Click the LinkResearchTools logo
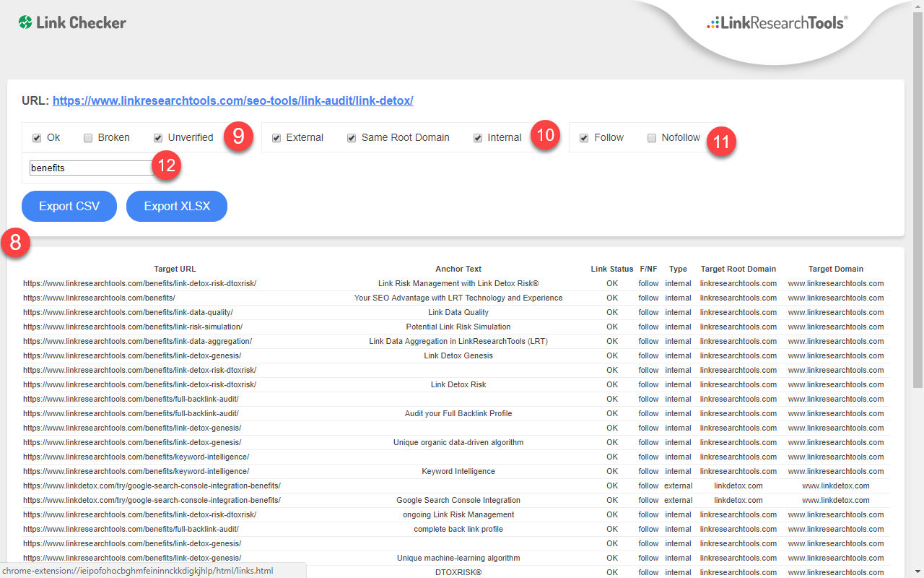This screenshot has width=924, height=578. [x=776, y=22]
